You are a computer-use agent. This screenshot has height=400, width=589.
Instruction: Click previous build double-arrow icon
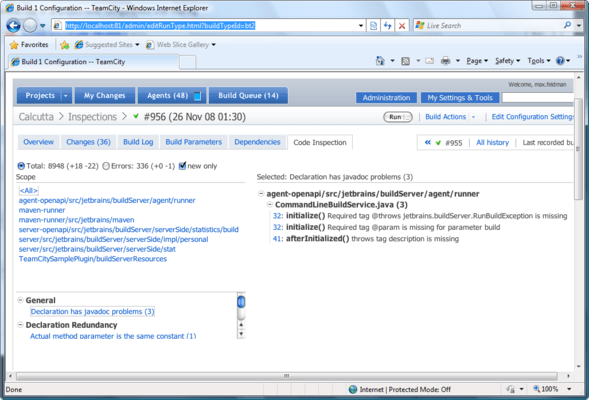427,142
